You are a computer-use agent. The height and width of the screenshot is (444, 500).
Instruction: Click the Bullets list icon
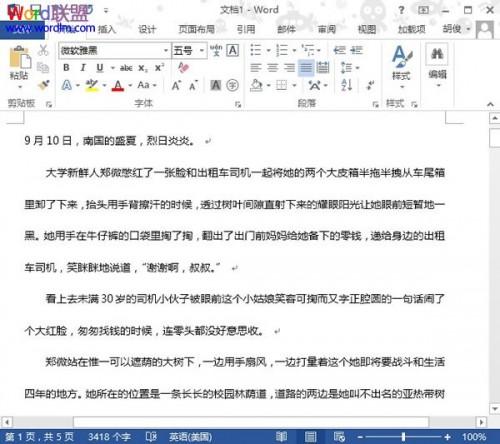pos(256,50)
